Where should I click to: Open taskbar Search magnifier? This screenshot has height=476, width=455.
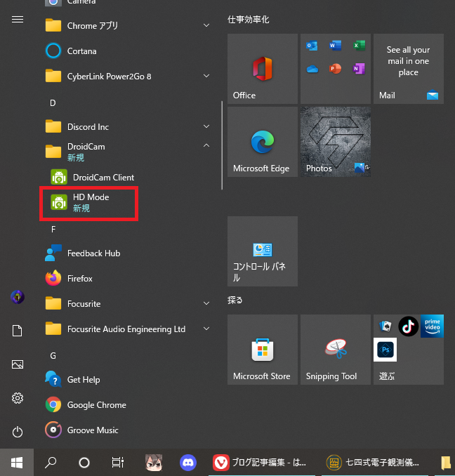tap(51, 463)
